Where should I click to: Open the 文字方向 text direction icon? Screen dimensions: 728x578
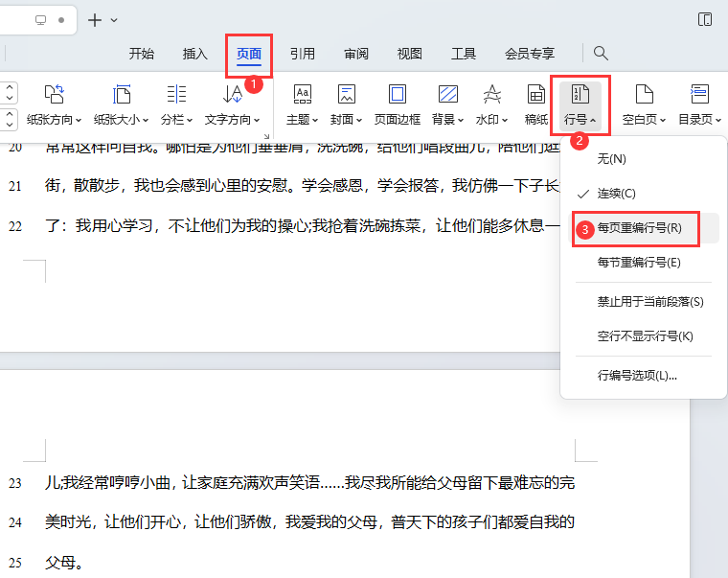(232, 94)
